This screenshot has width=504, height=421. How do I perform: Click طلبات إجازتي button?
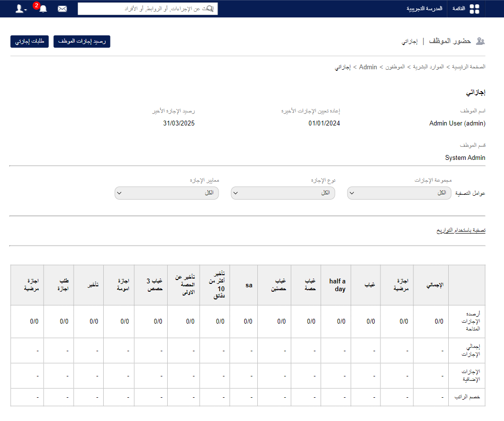(x=30, y=42)
